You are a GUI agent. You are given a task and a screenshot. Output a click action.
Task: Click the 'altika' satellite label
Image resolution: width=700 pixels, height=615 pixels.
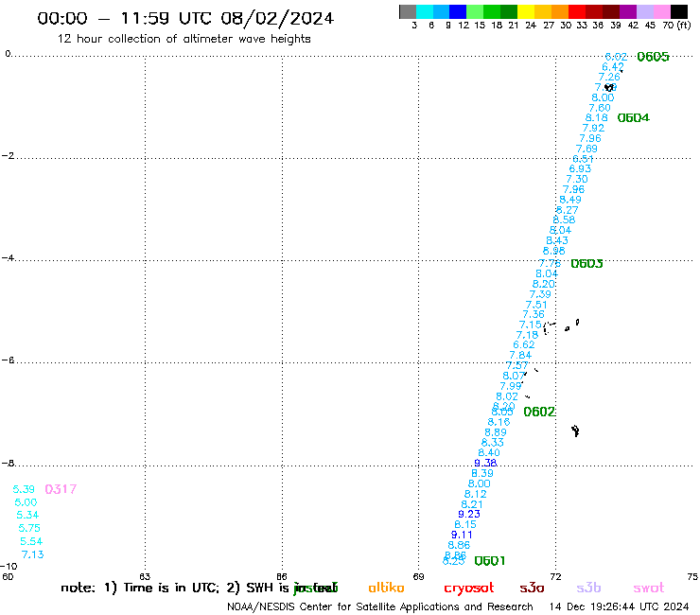[386, 588]
